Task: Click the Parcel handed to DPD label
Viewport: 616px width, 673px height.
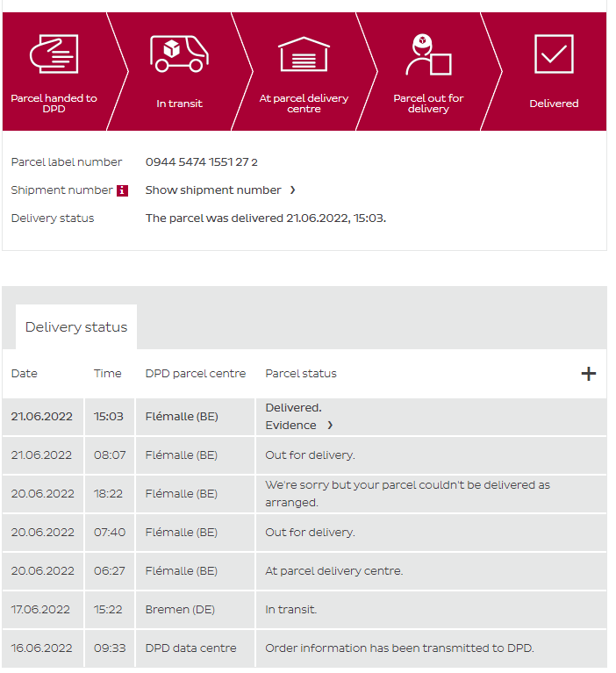Action: point(54,104)
